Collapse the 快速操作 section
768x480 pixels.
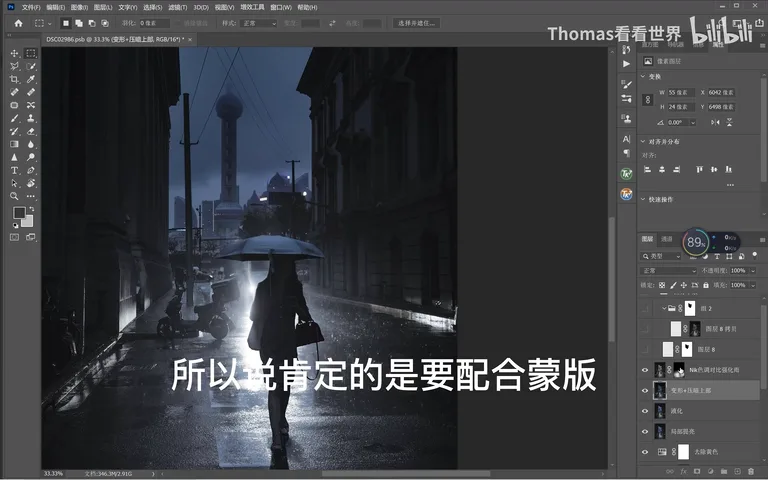[643, 199]
